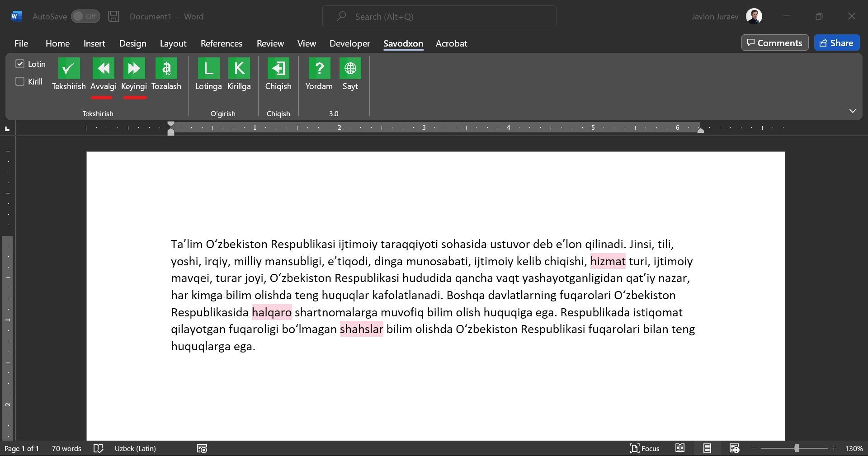The width and height of the screenshot is (868, 456).
Task: Open the Comments pane button
Action: 774,43
